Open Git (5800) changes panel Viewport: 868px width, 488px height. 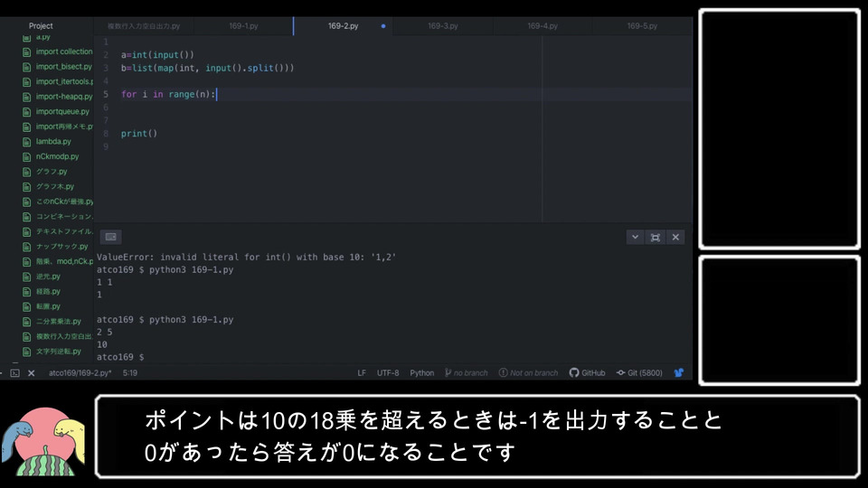(x=639, y=373)
